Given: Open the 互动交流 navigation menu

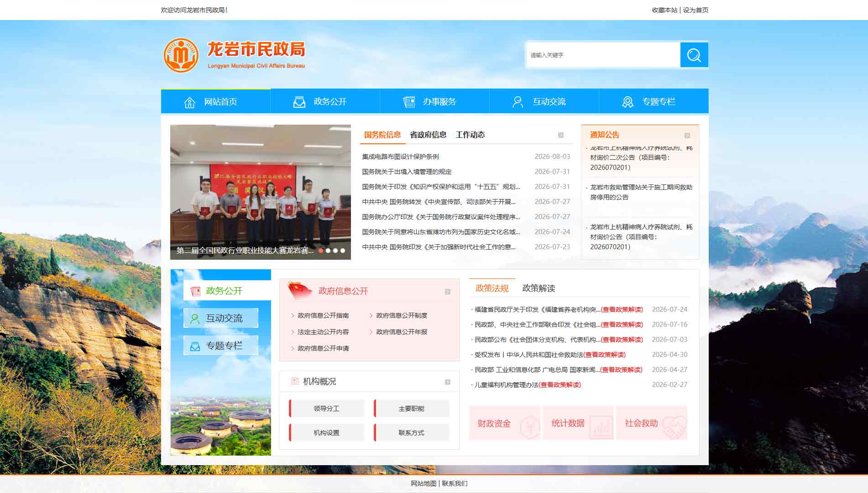Looking at the screenshot, I should 544,101.
